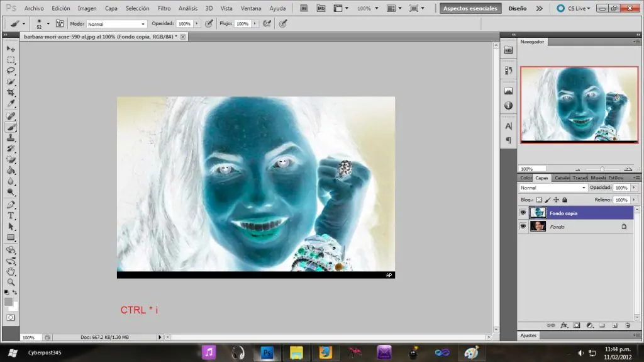Toggle lock position
Viewport: 644px width, 362px height.
click(556, 200)
